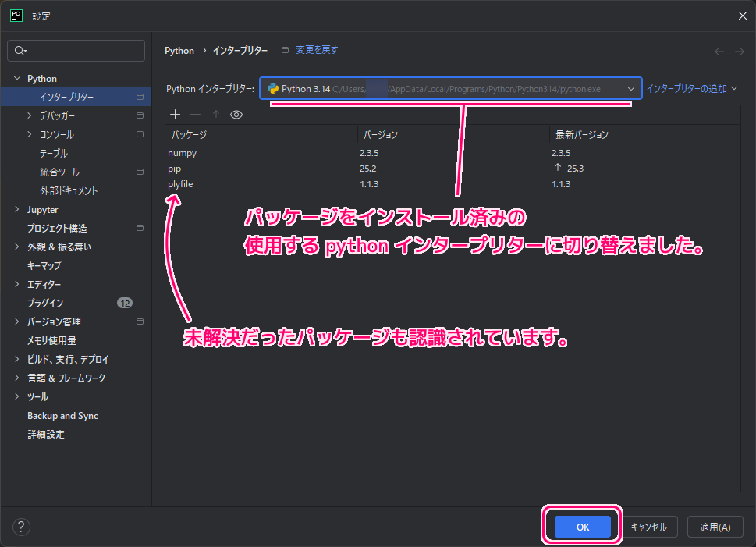756x547 pixels.
Task: Open the プラグイン settings page
Action: [x=45, y=303]
